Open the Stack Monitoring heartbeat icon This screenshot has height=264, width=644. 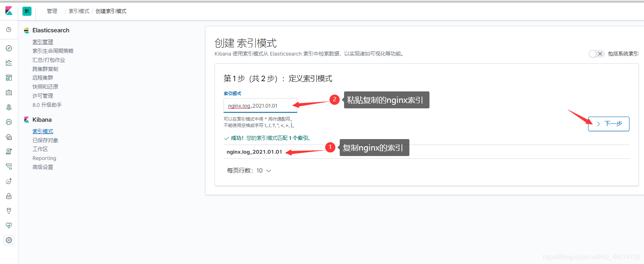pyautogui.click(x=9, y=225)
